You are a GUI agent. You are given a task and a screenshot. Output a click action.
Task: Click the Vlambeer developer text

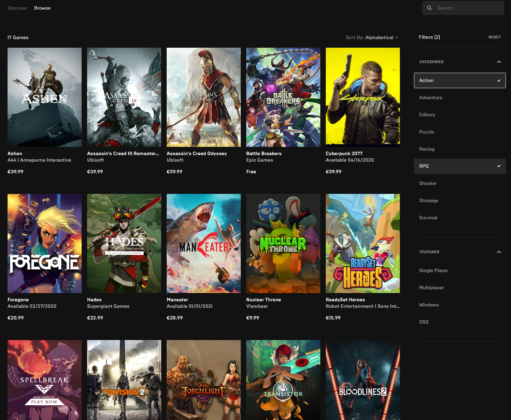[x=257, y=306]
